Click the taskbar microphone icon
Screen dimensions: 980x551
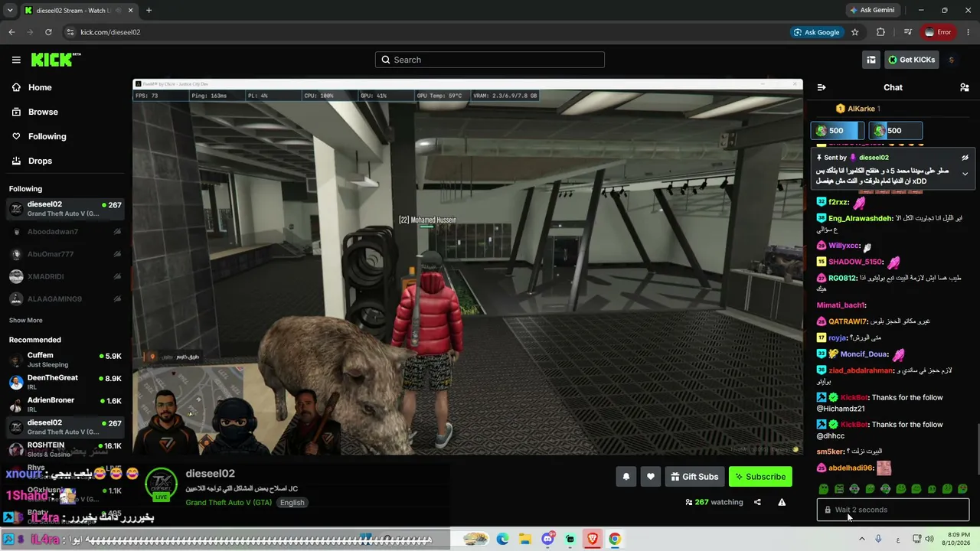(878, 539)
